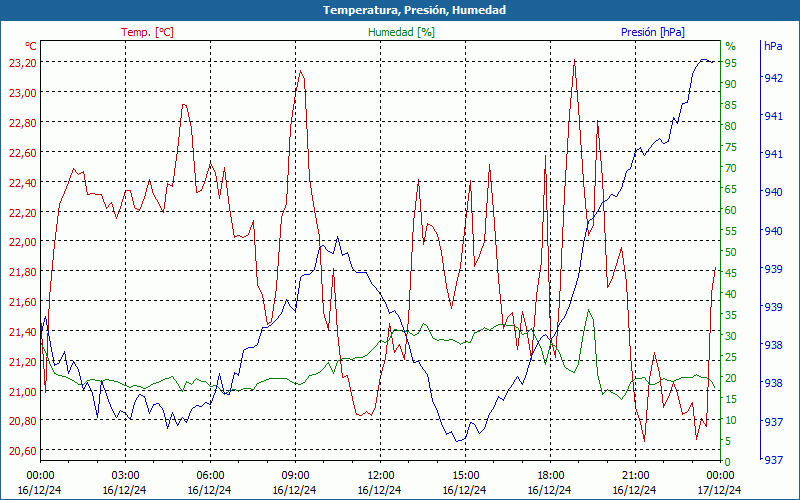The width and height of the screenshot is (800, 500).
Task: Click green humidity axis value "35"
Action: [x=731, y=315]
